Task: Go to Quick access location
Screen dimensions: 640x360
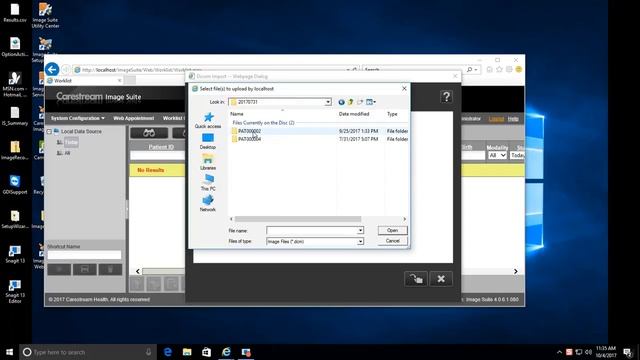Action: (208, 120)
